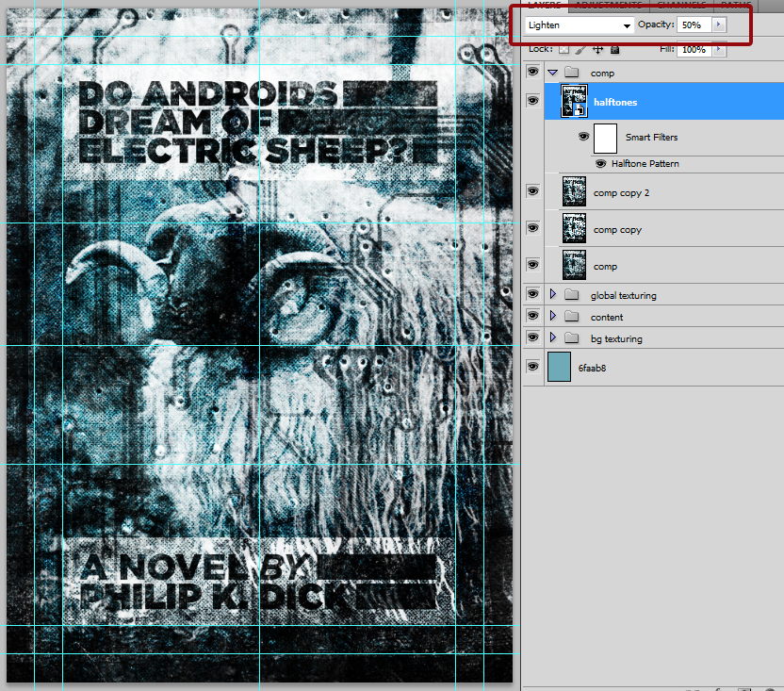Open the Fill slider arrow
The width and height of the screenshot is (784, 691).
tap(719, 49)
